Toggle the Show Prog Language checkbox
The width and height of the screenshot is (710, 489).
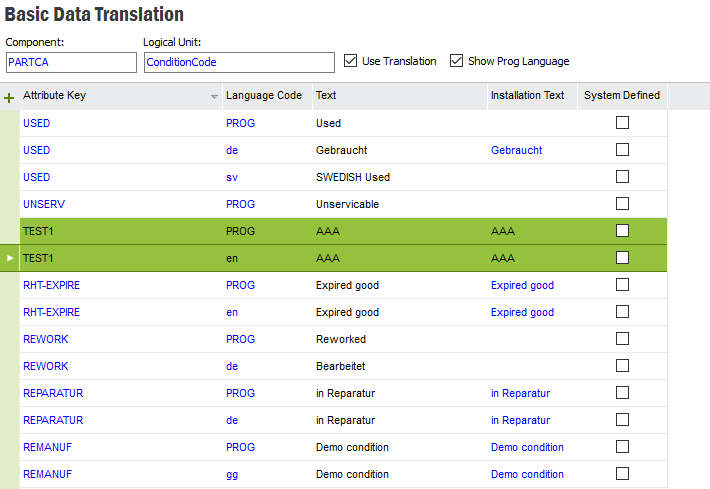tap(456, 61)
